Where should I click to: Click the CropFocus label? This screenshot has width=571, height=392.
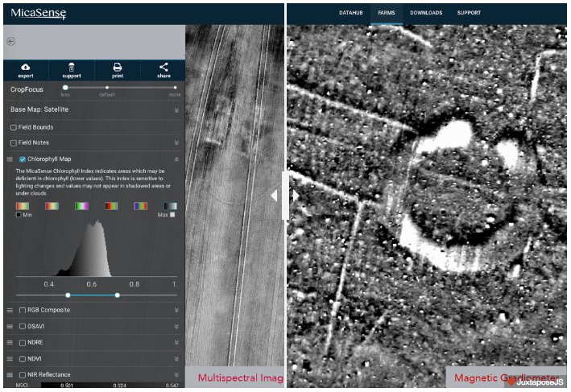coord(27,89)
